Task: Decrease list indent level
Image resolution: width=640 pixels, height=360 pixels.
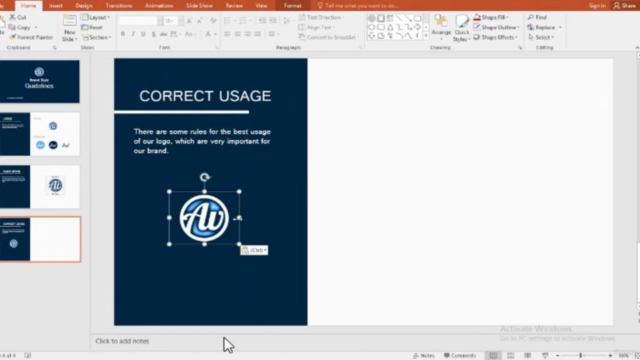Action: [x=262, y=20]
